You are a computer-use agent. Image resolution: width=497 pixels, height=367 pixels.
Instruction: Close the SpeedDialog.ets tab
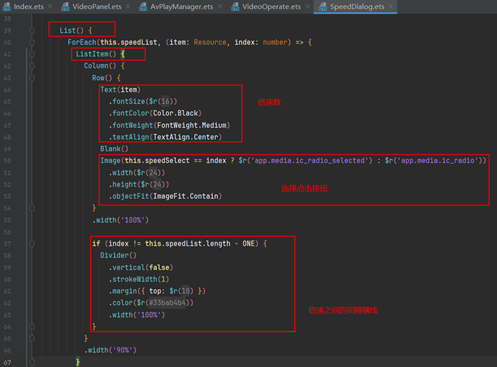[x=391, y=6]
